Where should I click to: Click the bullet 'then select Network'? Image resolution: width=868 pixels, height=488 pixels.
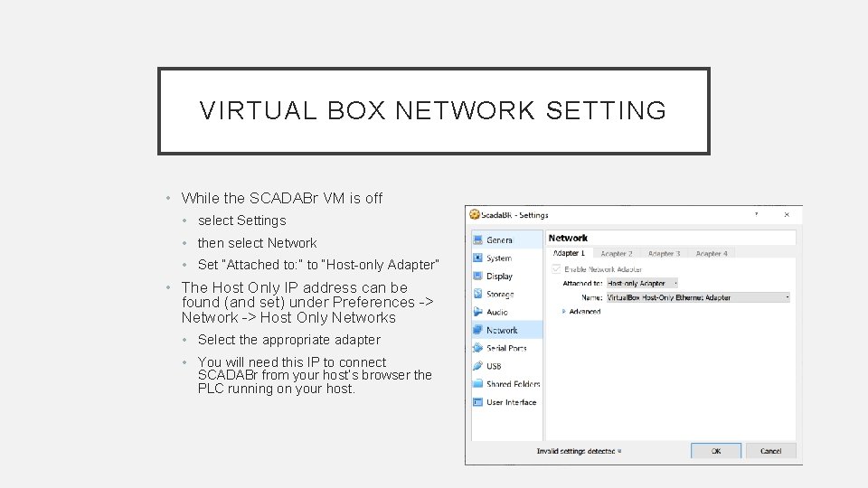(258, 243)
